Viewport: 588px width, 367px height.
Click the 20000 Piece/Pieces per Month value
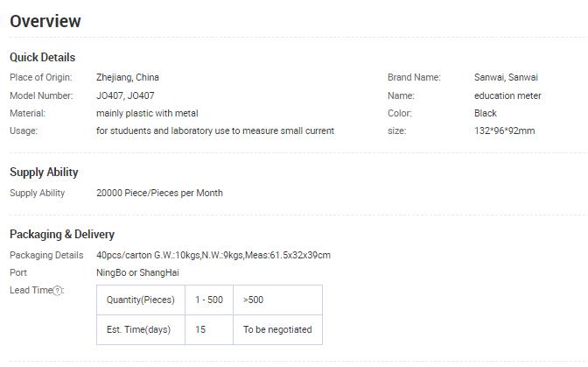pyautogui.click(x=159, y=193)
